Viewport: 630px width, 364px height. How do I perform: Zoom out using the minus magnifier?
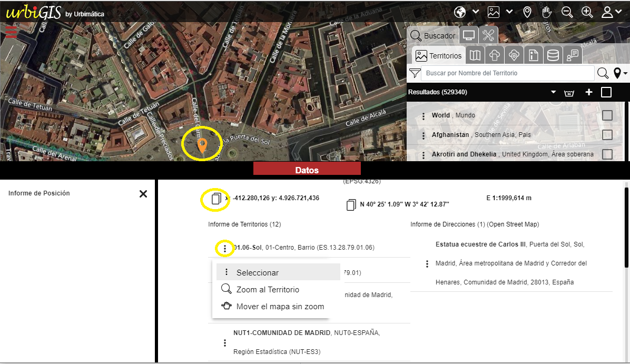click(x=567, y=12)
